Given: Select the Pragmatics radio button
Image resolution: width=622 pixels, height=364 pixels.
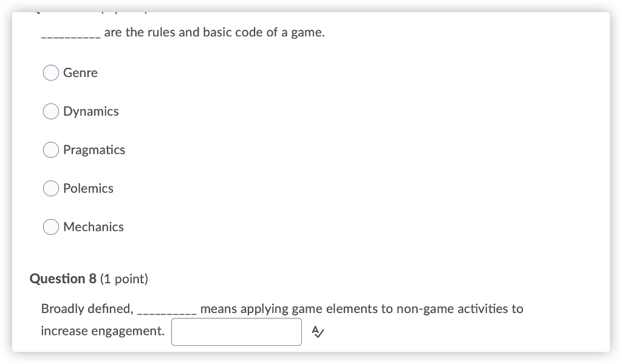Looking at the screenshot, I should point(51,150).
